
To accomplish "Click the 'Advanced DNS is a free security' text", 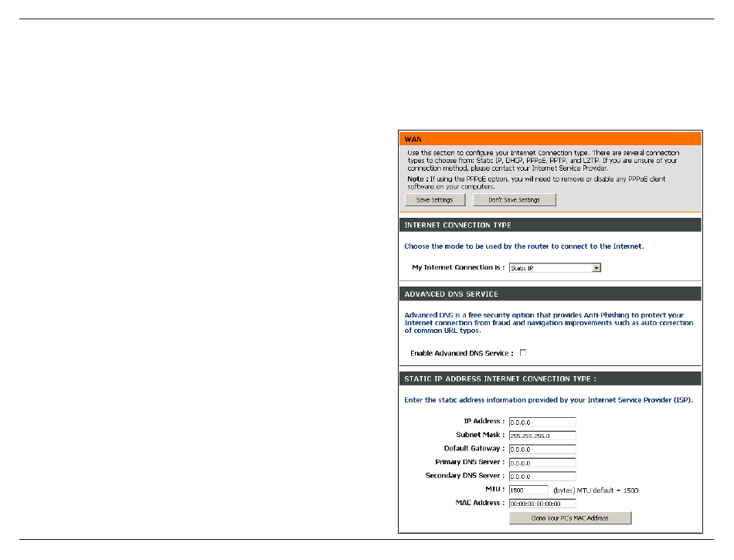I will pos(549,323).
